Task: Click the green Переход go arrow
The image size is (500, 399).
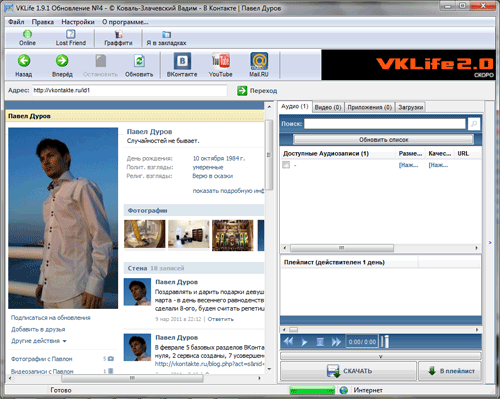Action: click(242, 91)
